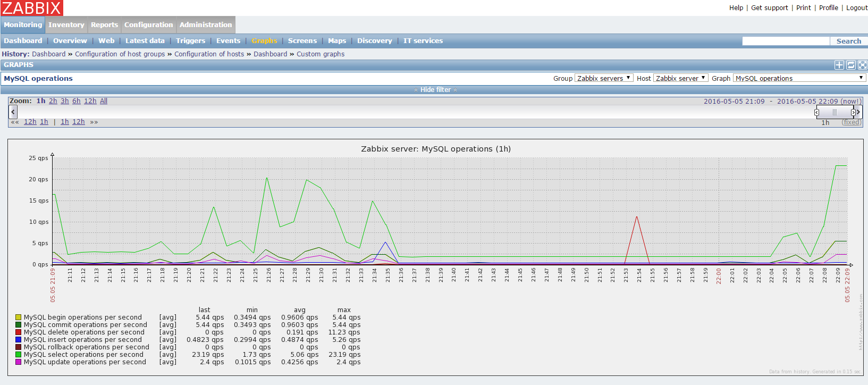This screenshot has height=385, width=868.
Task: Click the 22:00 time axis label
Action: tap(719, 276)
